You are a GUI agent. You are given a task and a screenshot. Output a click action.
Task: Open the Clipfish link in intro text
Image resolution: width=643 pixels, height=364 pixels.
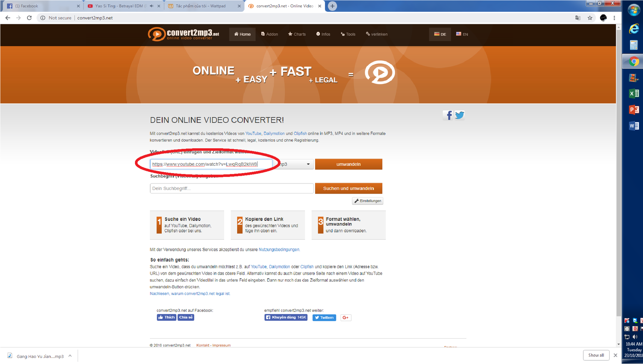pyautogui.click(x=300, y=134)
